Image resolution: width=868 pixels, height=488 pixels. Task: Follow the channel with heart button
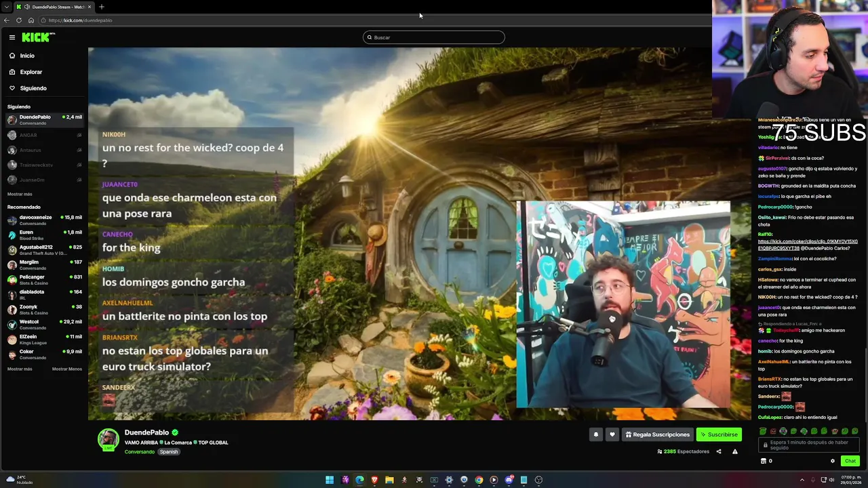tap(612, 434)
